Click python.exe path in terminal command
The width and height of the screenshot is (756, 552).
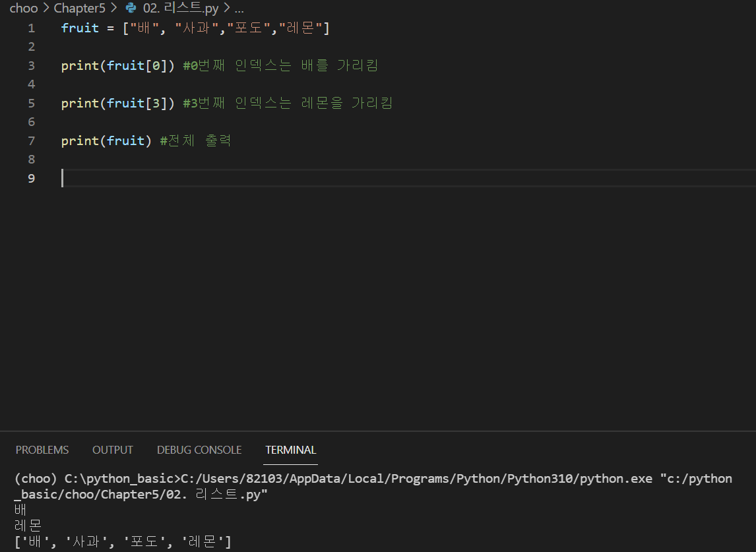[416, 478]
